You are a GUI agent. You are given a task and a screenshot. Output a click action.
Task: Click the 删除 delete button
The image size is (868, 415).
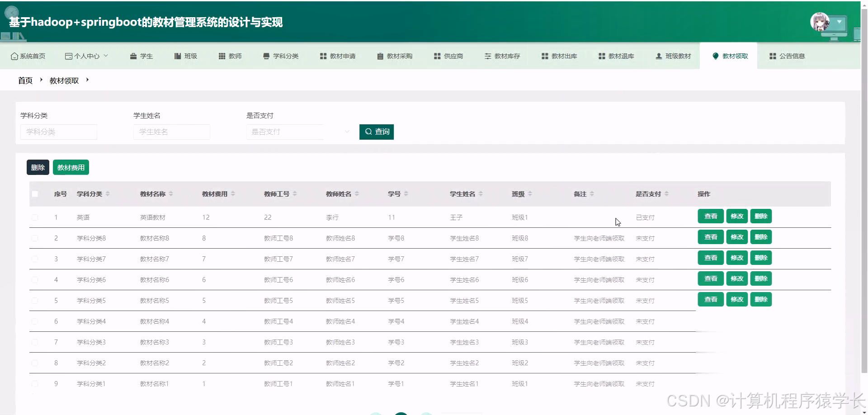[x=38, y=167]
